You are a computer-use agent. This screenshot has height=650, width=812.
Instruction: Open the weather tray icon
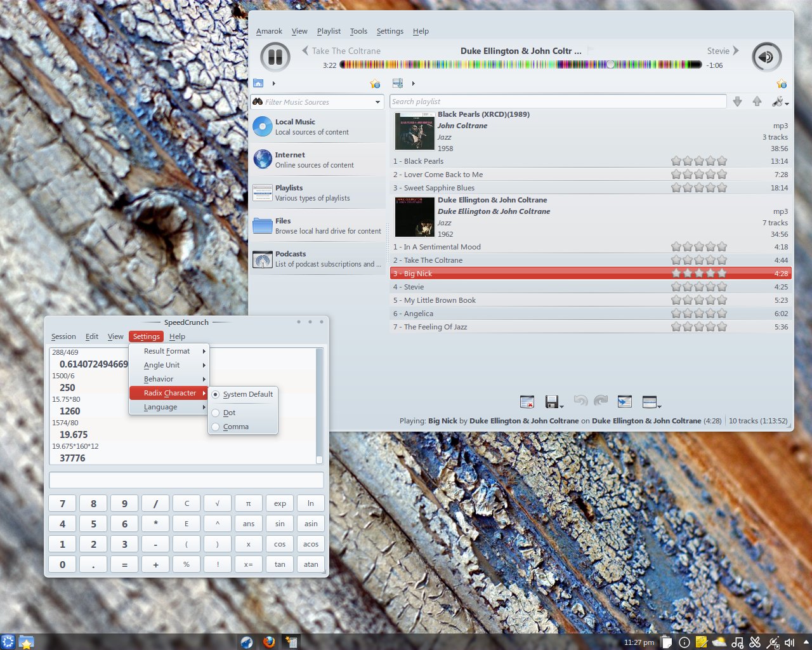719,642
